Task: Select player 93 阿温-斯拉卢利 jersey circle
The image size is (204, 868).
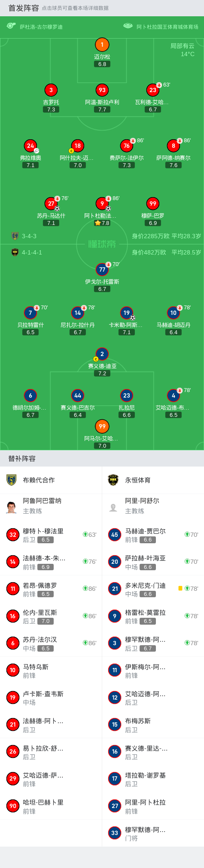Action: click(102, 90)
